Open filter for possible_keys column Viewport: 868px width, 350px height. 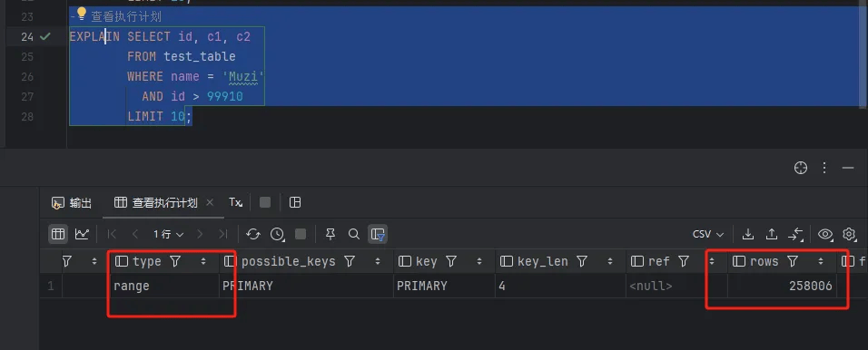350,261
